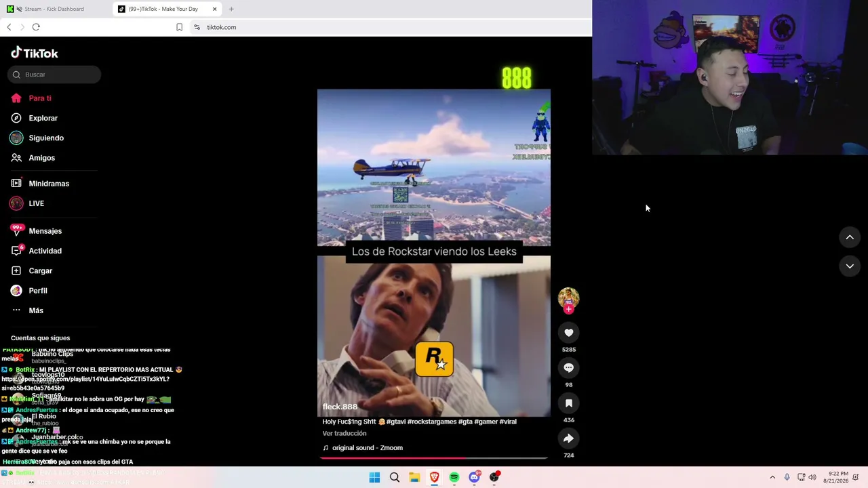Viewport: 868px width, 488px height.
Task: Open a new browser tab
Action: click(x=231, y=9)
